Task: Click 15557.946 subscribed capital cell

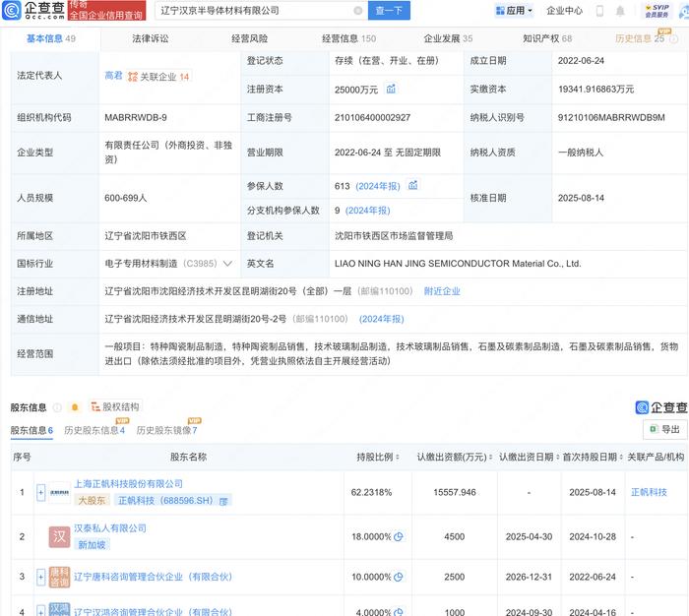Action: [x=455, y=493]
